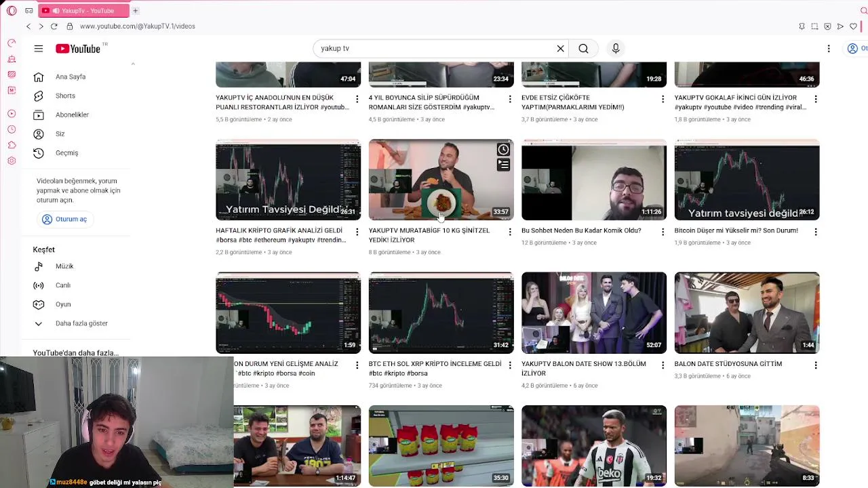Start voice search with microphone
Screen dimensions: 868x488
coord(616,49)
